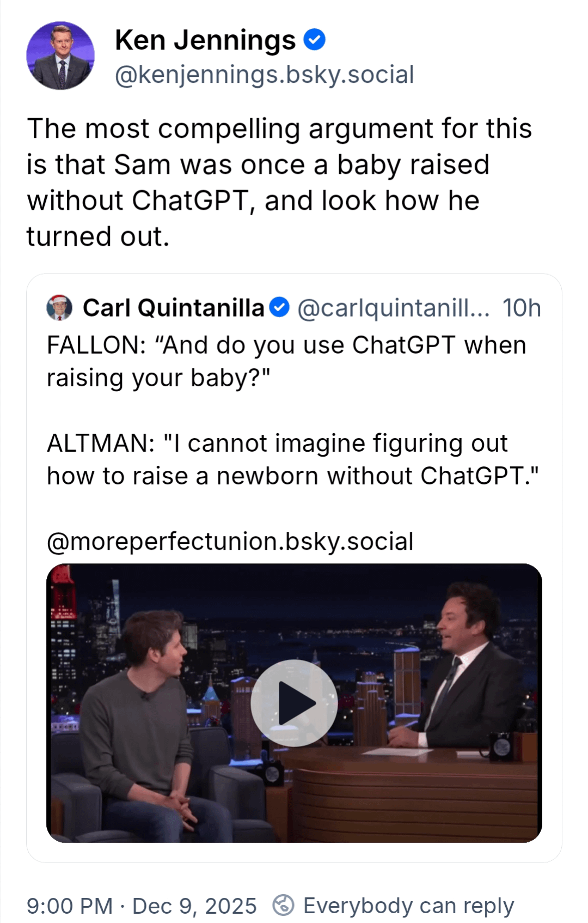The width and height of the screenshot is (588, 923).
Task: Open Ken Jennings' profile avatar
Action: coord(60,56)
